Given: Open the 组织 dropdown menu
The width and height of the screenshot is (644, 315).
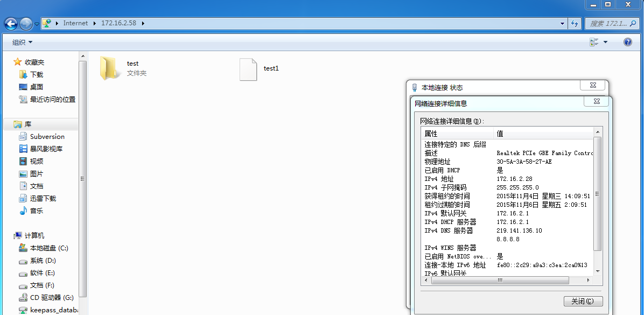Looking at the screenshot, I should click(x=22, y=42).
